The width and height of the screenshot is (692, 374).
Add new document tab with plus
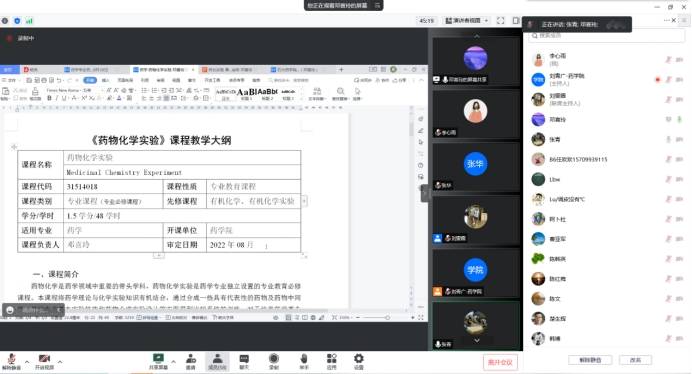pos(341,70)
